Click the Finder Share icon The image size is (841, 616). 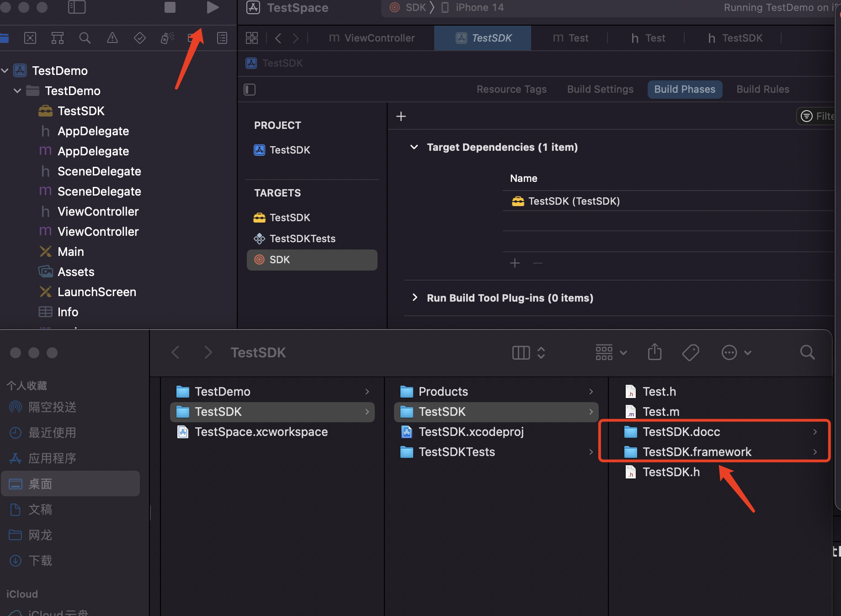(655, 352)
